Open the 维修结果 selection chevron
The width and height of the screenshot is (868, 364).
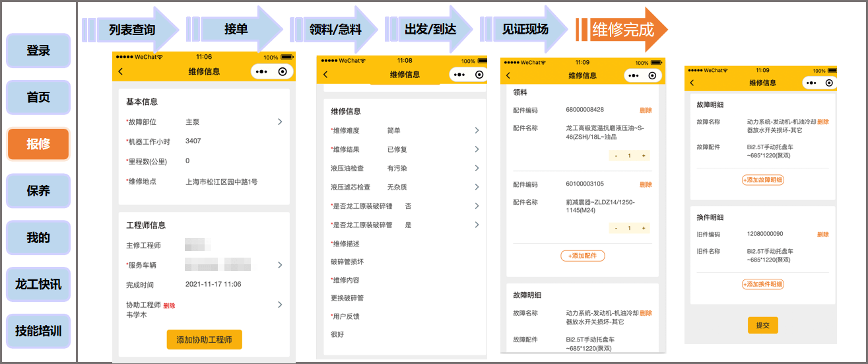477,149
